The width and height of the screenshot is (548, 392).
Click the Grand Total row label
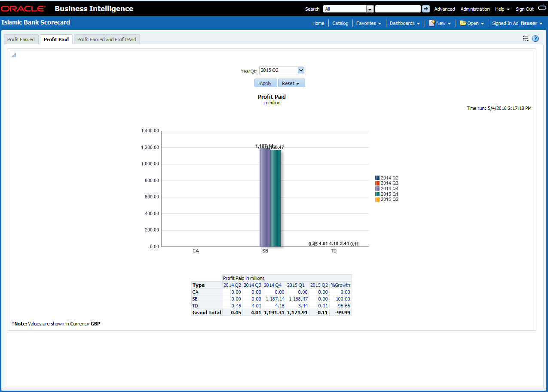[x=207, y=313]
